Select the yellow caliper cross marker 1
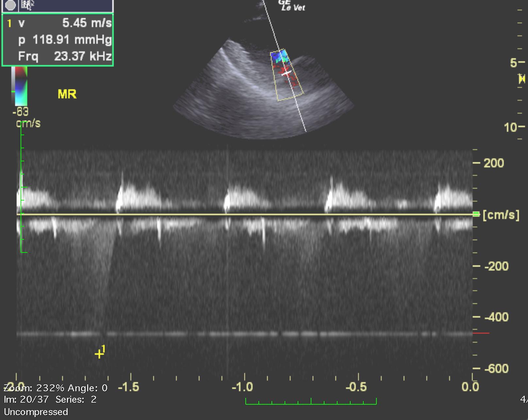528x420 pixels. 99,354
